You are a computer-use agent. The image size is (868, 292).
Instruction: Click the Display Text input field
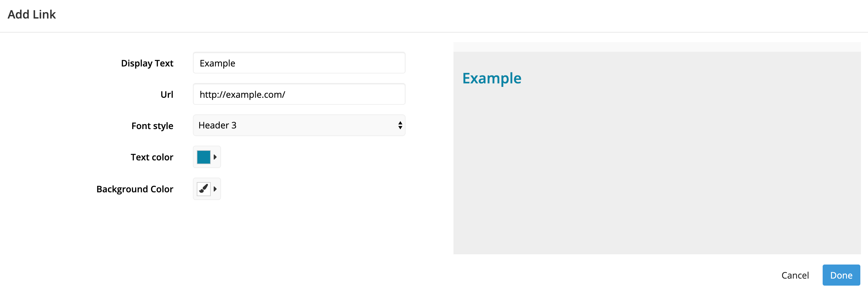pyautogui.click(x=299, y=63)
